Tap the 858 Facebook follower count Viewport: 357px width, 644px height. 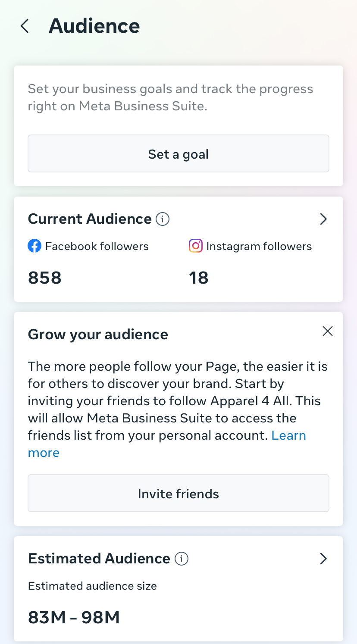pyautogui.click(x=45, y=278)
